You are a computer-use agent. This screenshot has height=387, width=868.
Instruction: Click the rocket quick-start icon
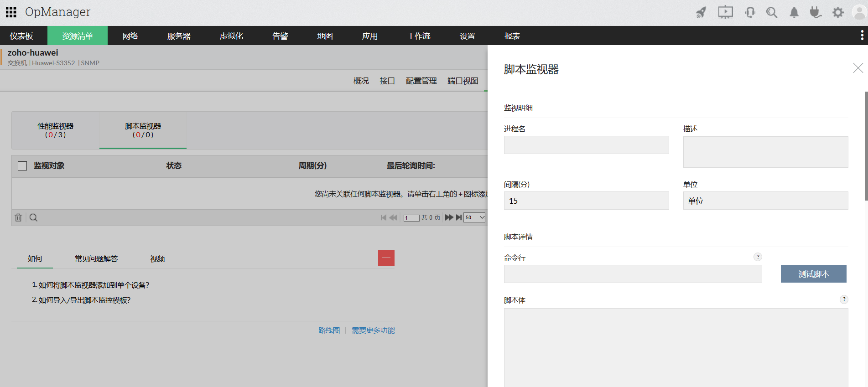click(701, 12)
